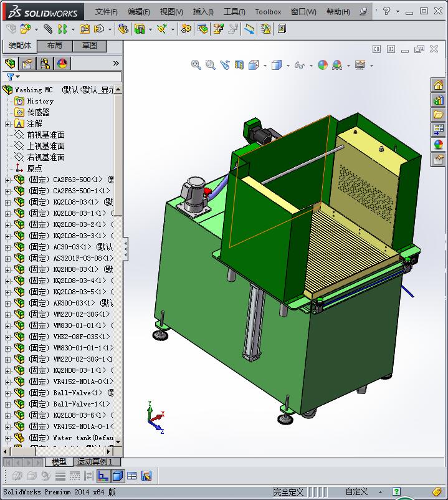Open the View Orientation dropdown arrow
This screenshot has width=448, height=500.
tap(265, 65)
